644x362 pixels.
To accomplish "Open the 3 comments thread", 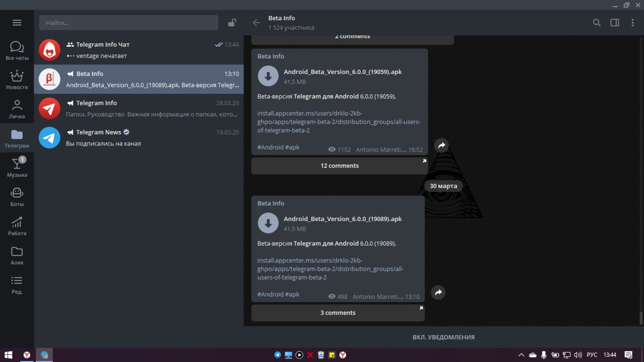I will pyautogui.click(x=338, y=313).
